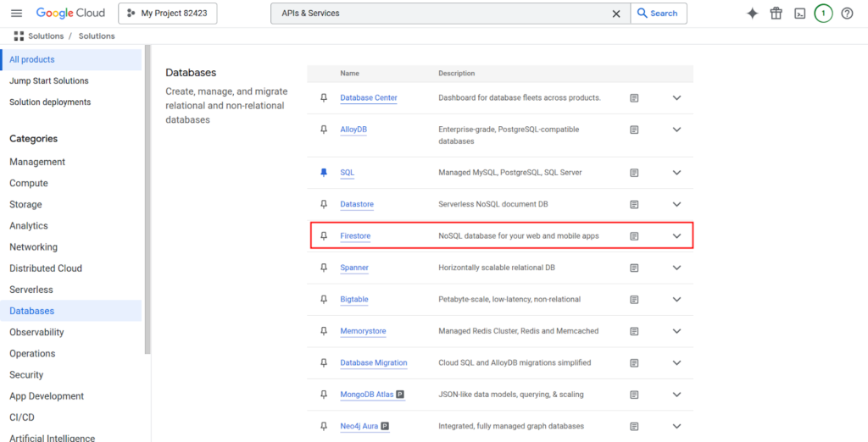Open the hamburger navigation menu
868x442 pixels.
[x=17, y=14]
